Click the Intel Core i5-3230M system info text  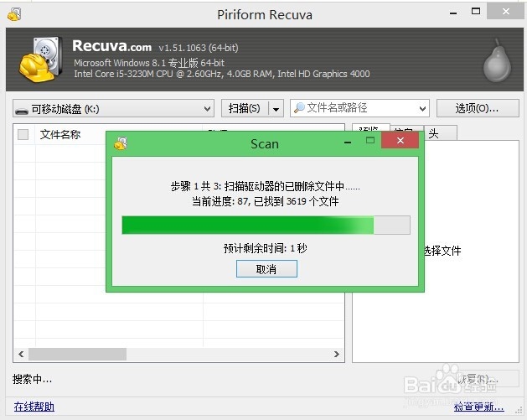[x=222, y=74]
